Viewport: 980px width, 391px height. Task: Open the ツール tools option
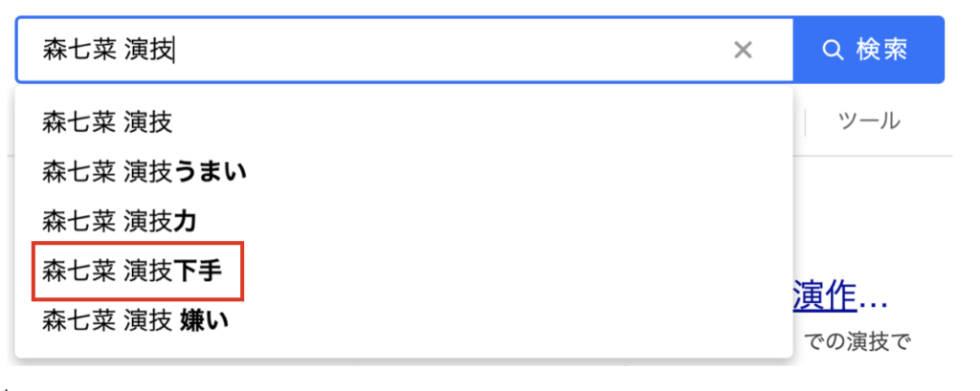869,121
